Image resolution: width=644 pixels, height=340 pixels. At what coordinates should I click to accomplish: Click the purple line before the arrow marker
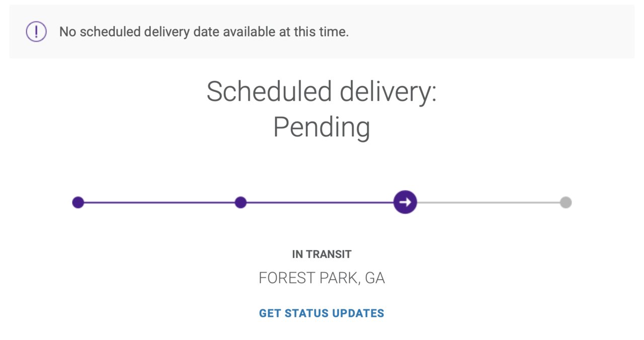tap(319, 203)
